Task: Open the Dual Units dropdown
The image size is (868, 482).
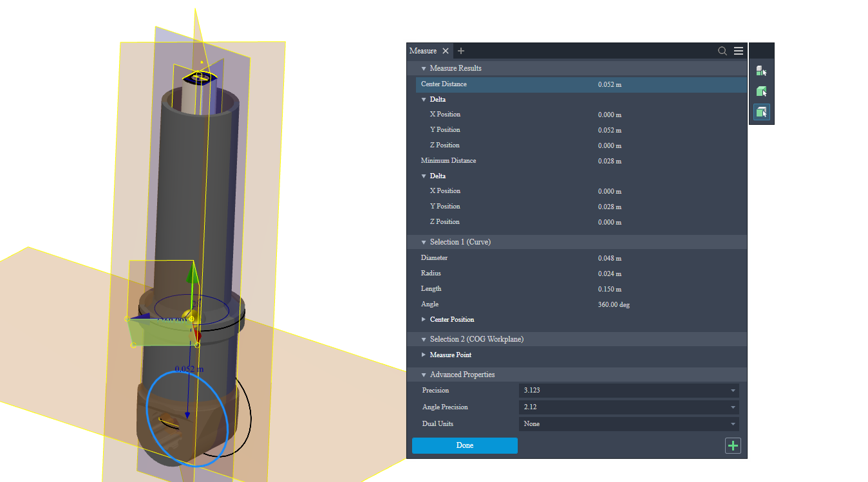Action: click(628, 424)
